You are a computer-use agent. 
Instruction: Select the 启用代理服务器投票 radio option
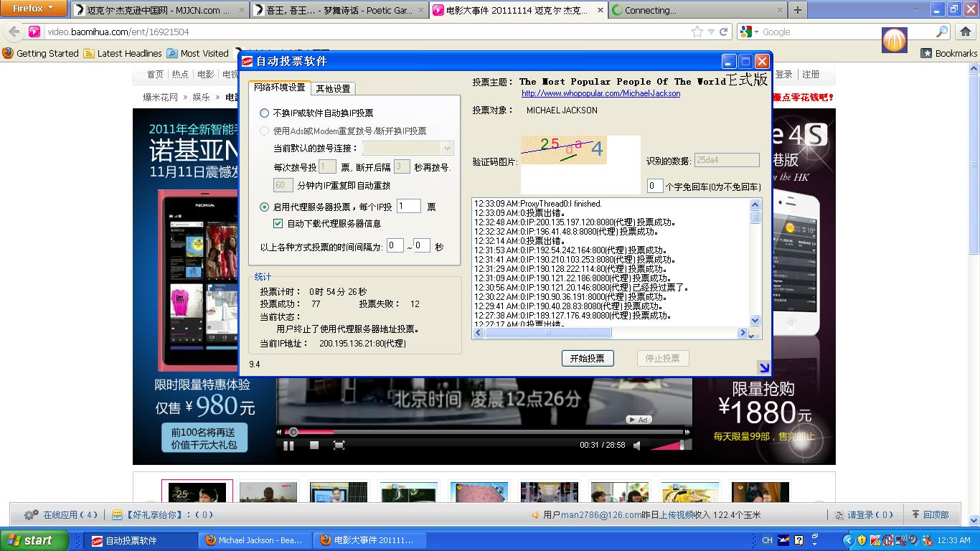[265, 207]
